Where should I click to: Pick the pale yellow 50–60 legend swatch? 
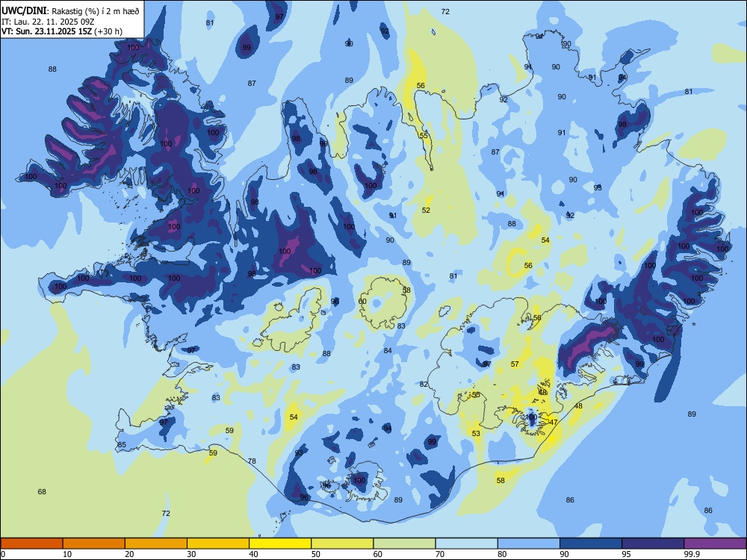pyautogui.click(x=342, y=544)
